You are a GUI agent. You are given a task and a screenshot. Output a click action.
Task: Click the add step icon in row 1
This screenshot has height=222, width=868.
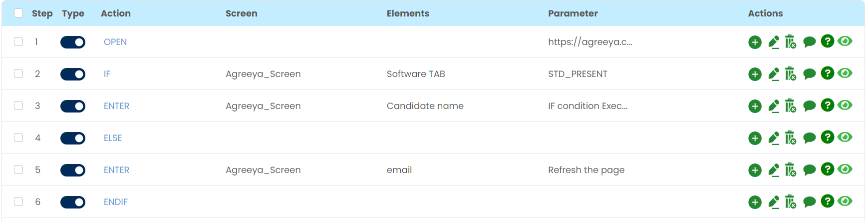[x=755, y=42]
